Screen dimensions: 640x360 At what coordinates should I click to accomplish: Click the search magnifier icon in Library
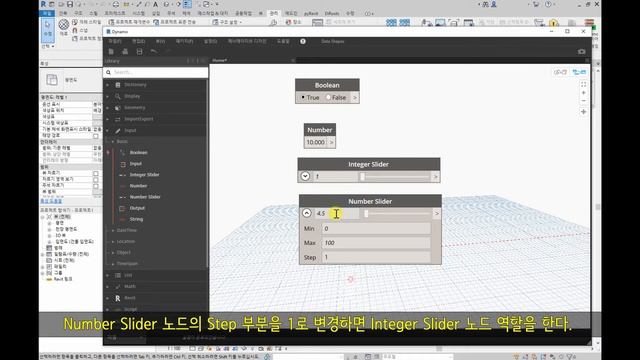(x=109, y=72)
